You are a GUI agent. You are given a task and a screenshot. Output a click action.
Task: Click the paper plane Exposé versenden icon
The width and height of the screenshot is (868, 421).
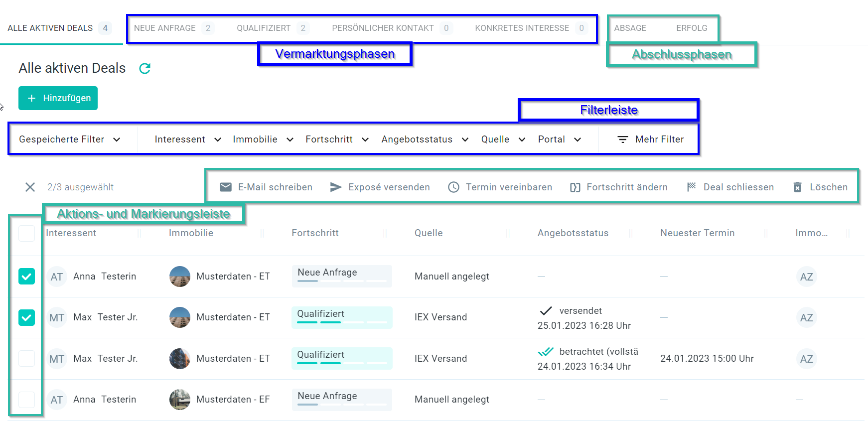pyautogui.click(x=336, y=187)
